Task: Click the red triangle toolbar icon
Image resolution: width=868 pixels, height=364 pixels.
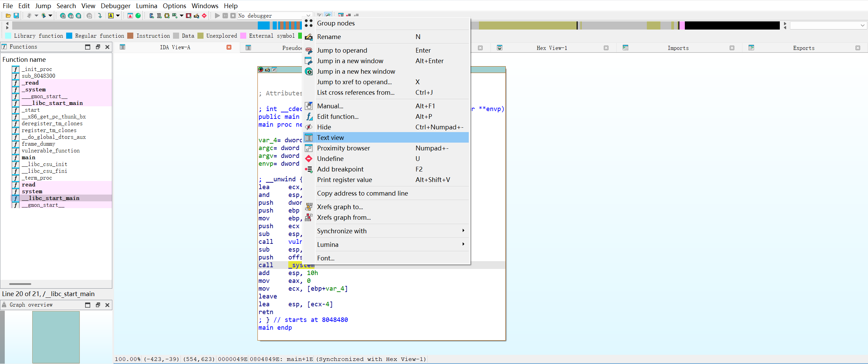Action: pyautogui.click(x=130, y=16)
